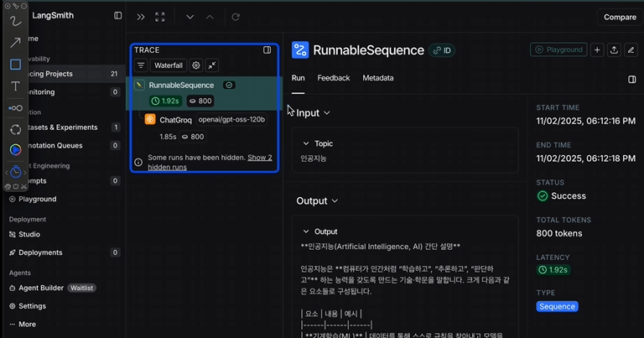Click the LangSmith logo title
The width and height of the screenshot is (644, 338).
[53, 16]
